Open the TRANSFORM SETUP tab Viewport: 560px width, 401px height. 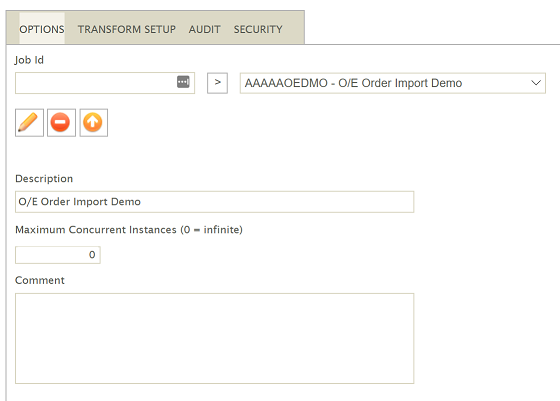coord(127,29)
